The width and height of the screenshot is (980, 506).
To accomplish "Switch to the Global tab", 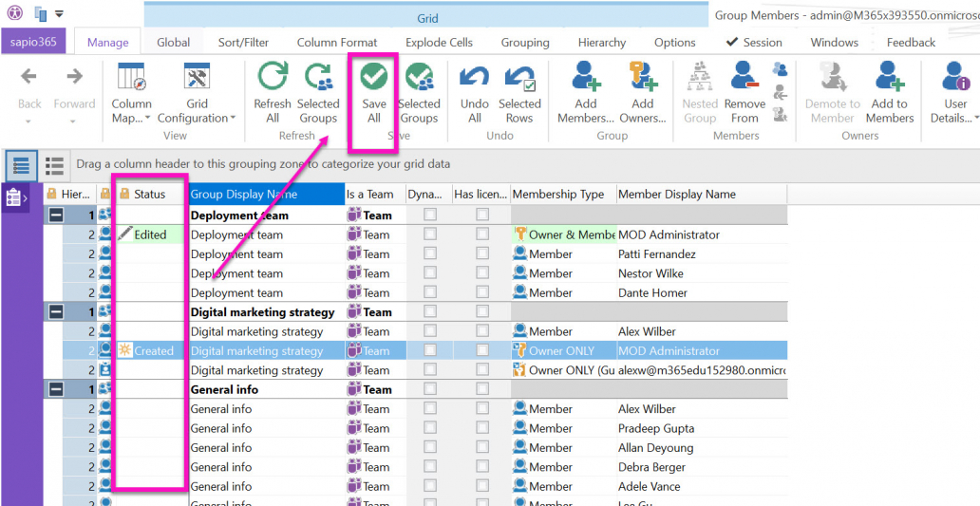I will coord(173,43).
